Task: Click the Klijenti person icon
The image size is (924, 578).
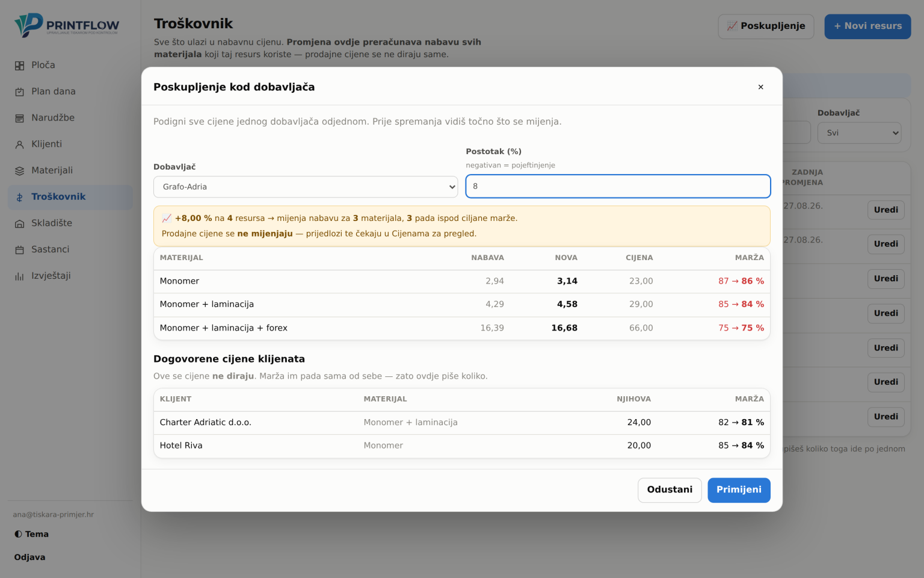Action: point(20,144)
